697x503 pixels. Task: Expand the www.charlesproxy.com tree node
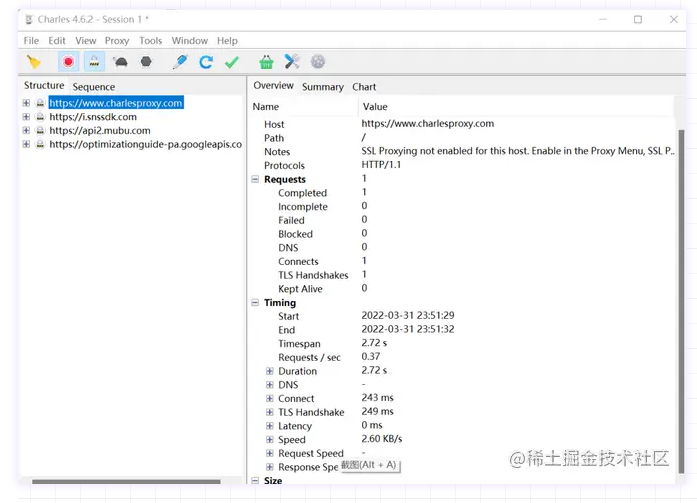(26, 103)
